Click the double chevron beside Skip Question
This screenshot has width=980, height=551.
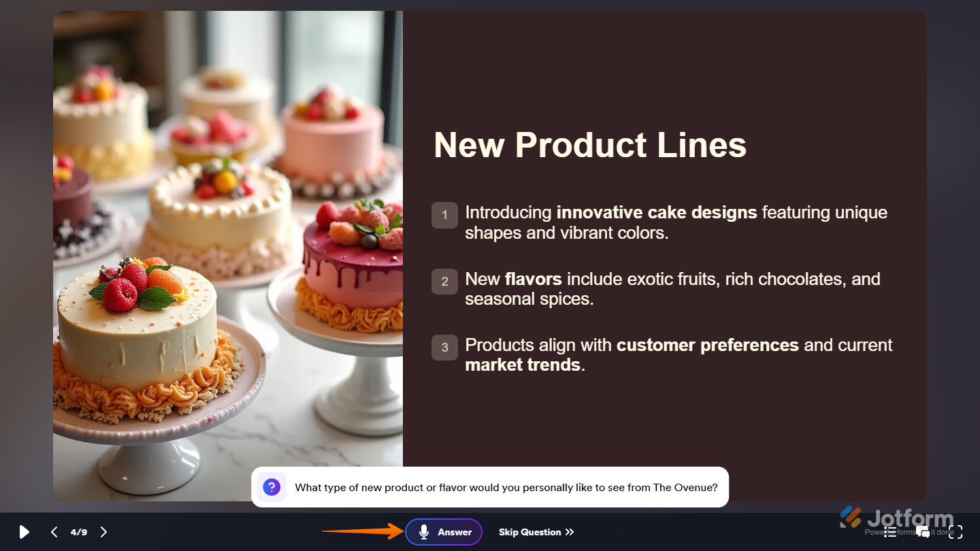pyautogui.click(x=570, y=532)
